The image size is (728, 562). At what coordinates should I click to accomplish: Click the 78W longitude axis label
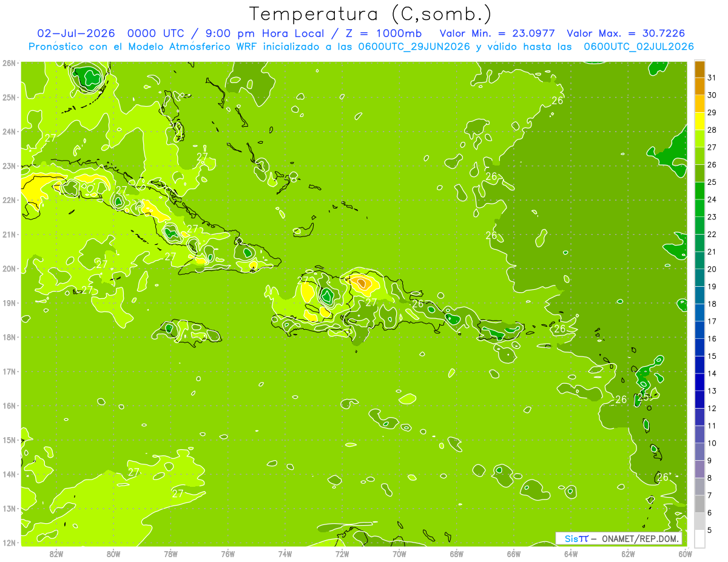pos(170,554)
